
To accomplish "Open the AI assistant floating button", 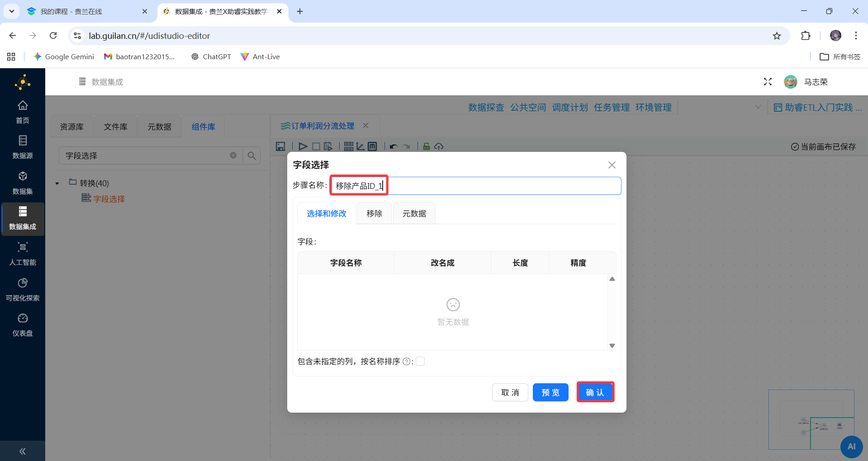I will pyautogui.click(x=852, y=447).
